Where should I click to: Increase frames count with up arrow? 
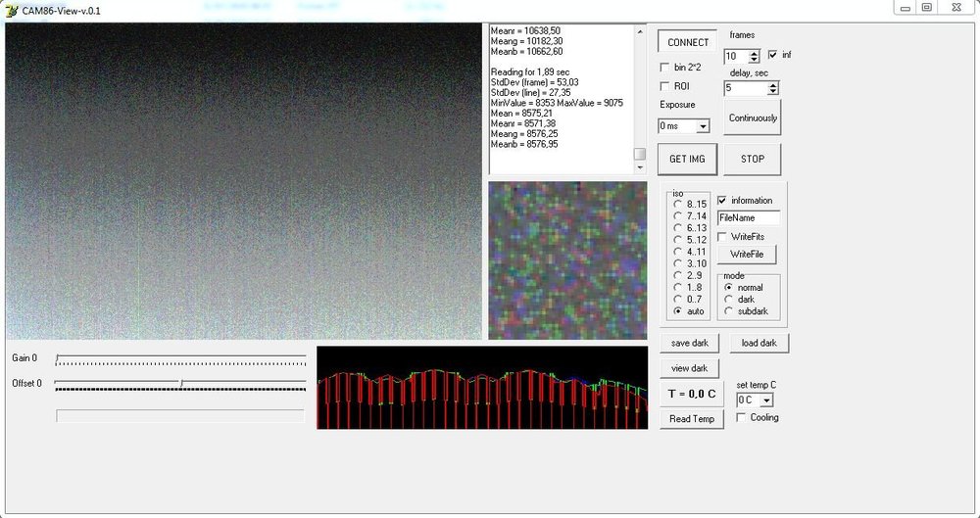pos(755,53)
